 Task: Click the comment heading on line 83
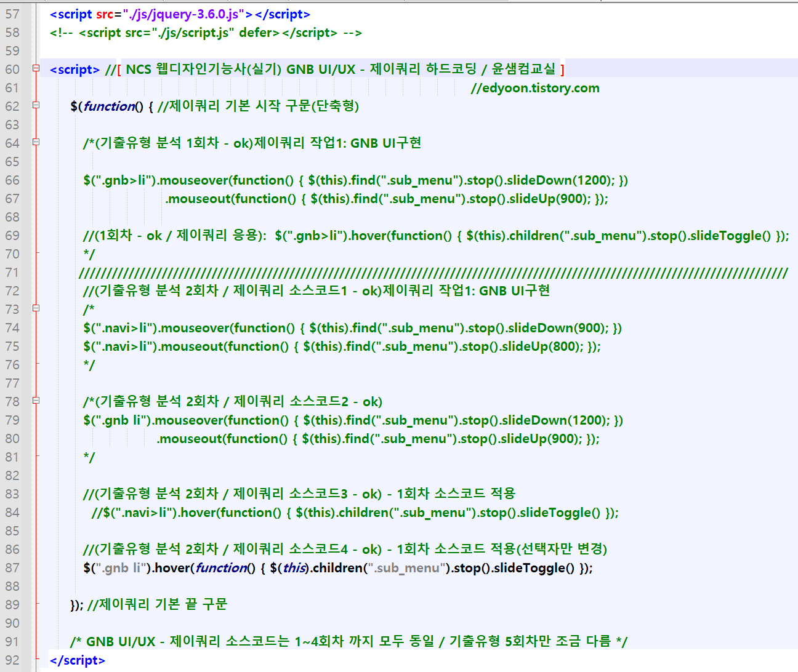point(299,494)
